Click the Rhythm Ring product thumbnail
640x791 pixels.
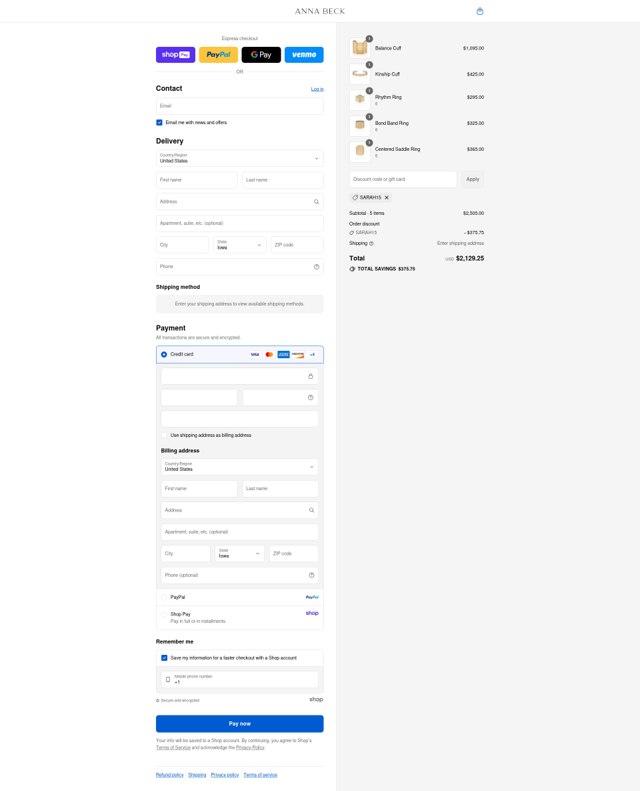(x=360, y=100)
